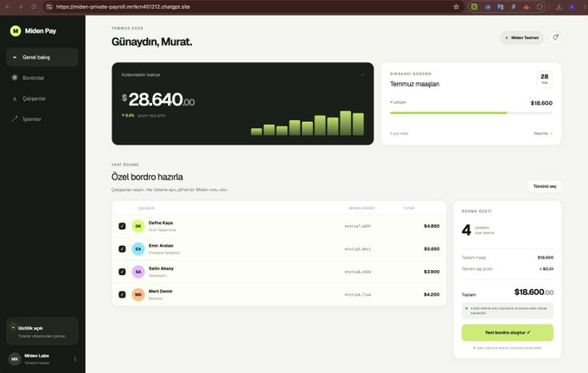The width and height of the screenshot is (588, 373).
Task: Click the Miden Pay logo icon
Action: click(x=16, y=31)
